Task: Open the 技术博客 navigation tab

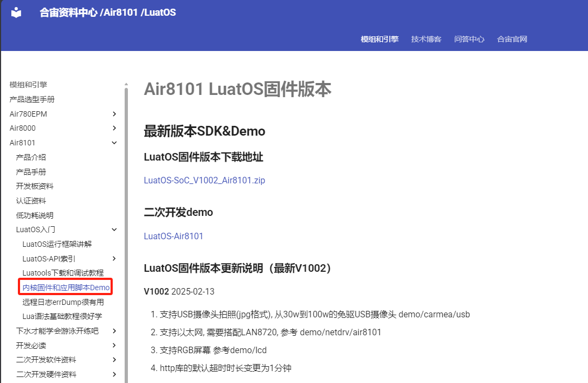Action: coord(426,39)
